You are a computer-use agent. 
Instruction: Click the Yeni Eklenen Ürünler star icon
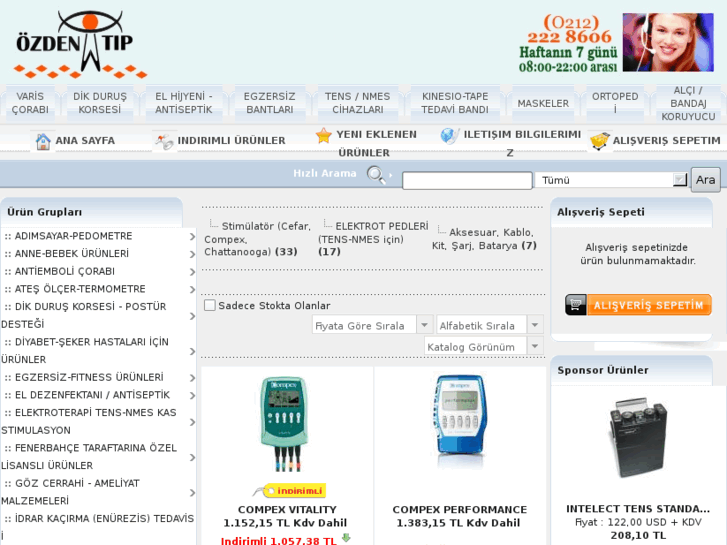click(x=323, y=135)
